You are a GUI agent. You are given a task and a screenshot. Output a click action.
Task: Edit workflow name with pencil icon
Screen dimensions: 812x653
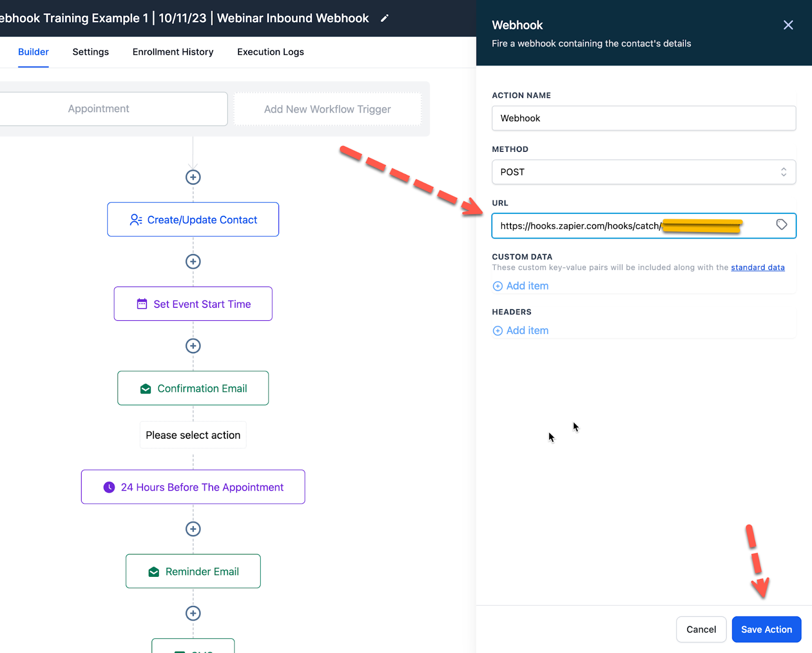click(x=385, y=18)
